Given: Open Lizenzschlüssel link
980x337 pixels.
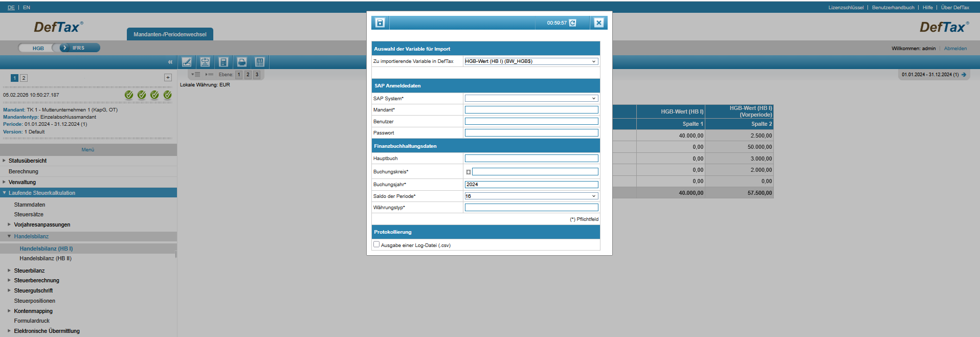Looking at the screenshot, I should tap(846, 8).
